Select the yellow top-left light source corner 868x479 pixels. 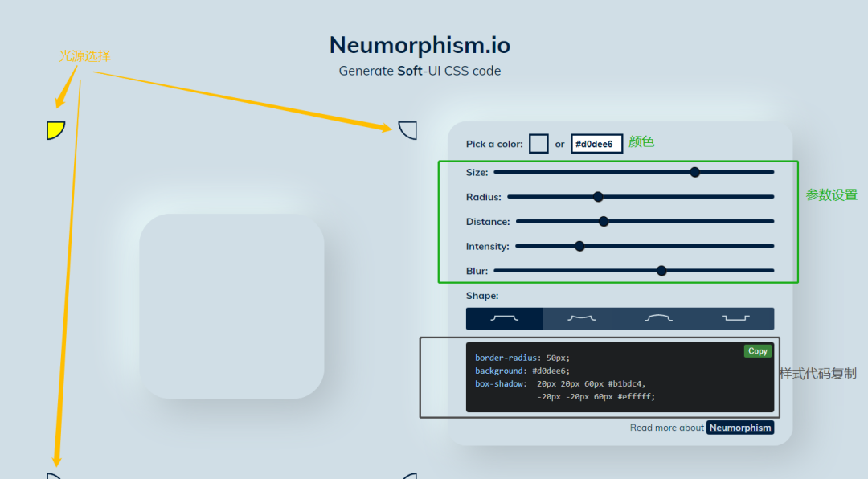pos(56,130)
